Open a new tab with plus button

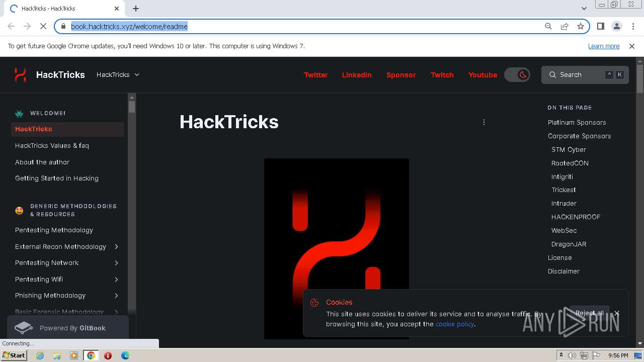pos(136,9)
